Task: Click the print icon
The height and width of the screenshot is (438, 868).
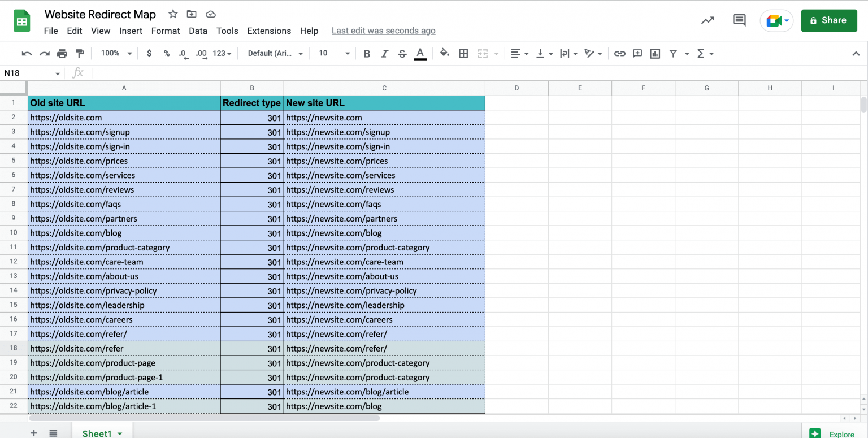Action: pos(62,54)
